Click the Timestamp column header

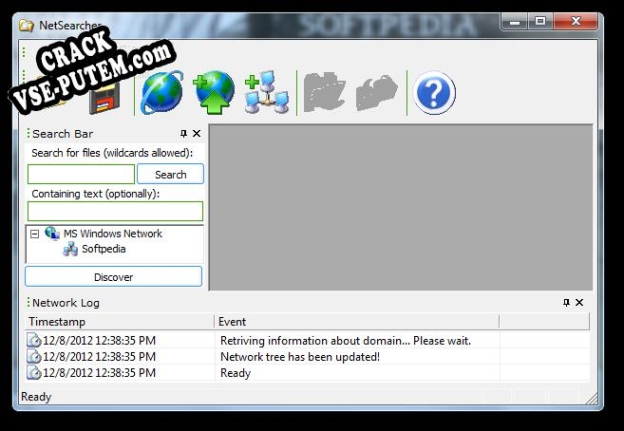(119, 322)
